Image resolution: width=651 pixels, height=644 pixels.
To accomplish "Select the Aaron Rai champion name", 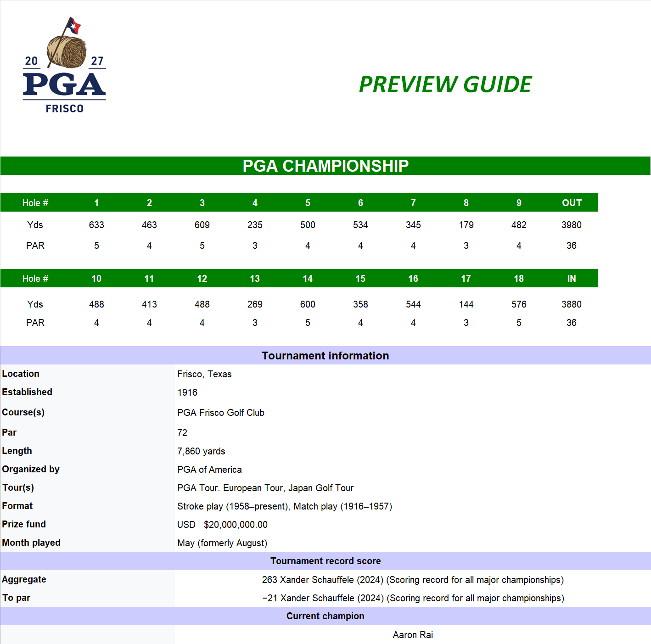I will (413, 635).
